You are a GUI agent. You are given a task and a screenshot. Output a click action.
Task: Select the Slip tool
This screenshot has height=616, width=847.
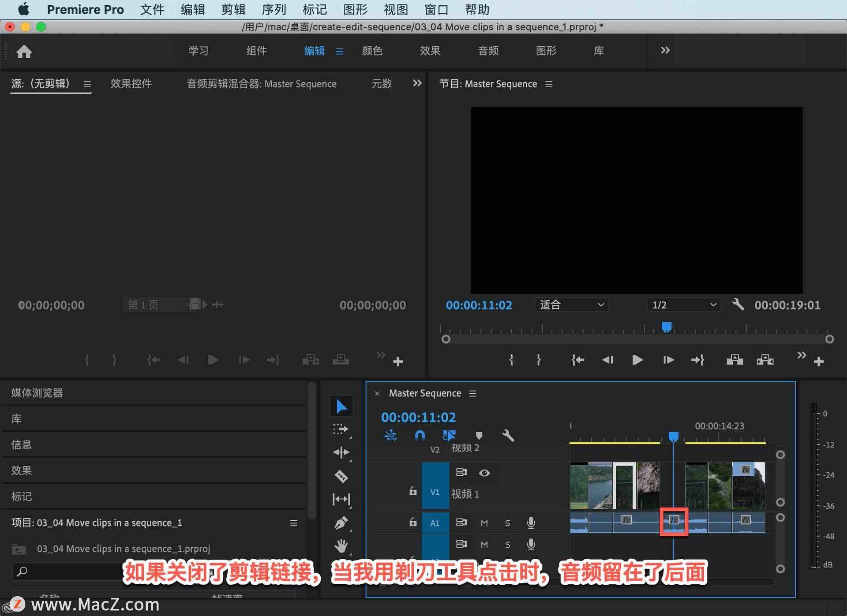[341, 499]
